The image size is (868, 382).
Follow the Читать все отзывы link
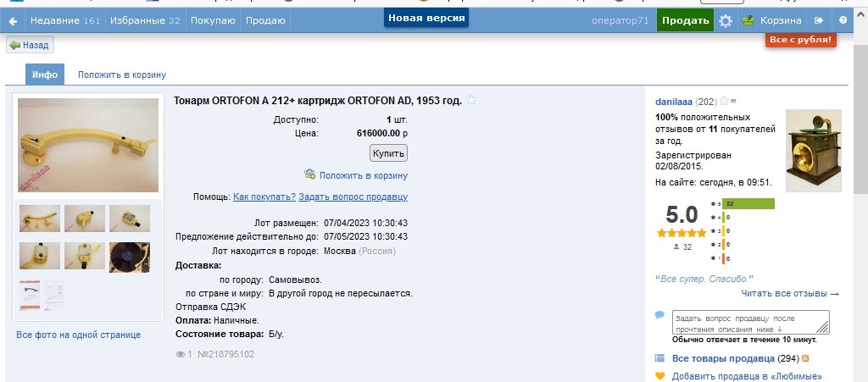(790, 294)
